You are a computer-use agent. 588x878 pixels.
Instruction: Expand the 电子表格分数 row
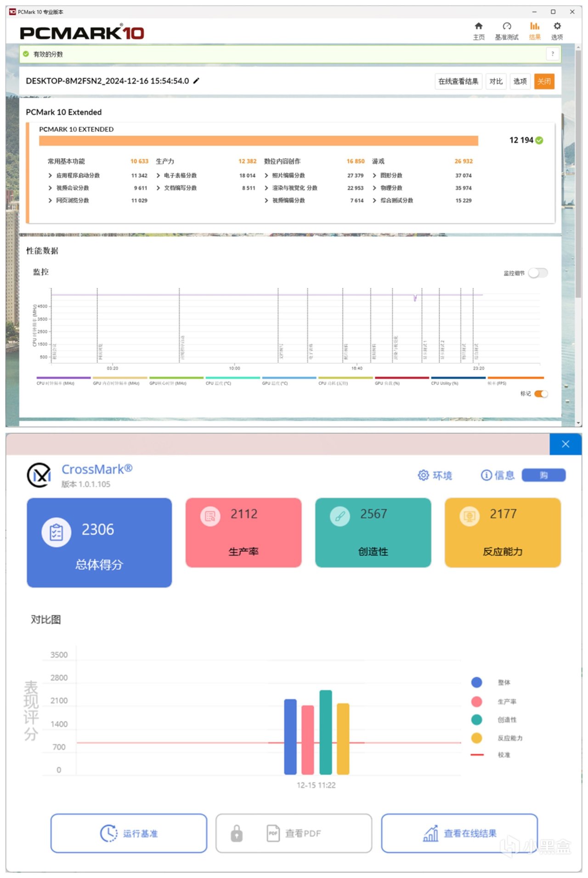(x=158, y=176)
